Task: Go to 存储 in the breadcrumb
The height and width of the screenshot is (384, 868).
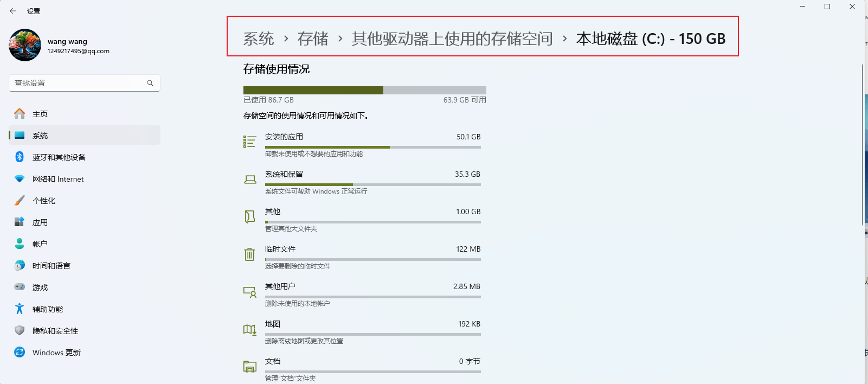Action: 313,39
